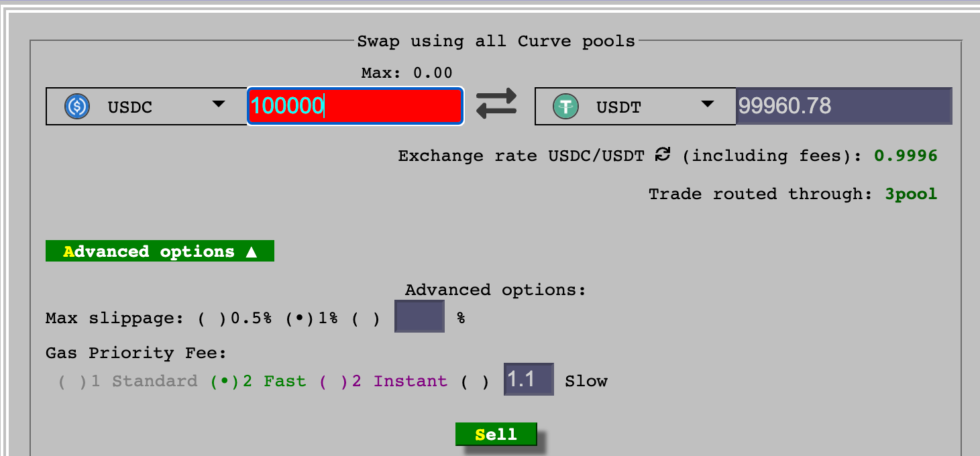Click the custom gas fee field showing 1.1

pyautogui.click(x=529, y=380)
